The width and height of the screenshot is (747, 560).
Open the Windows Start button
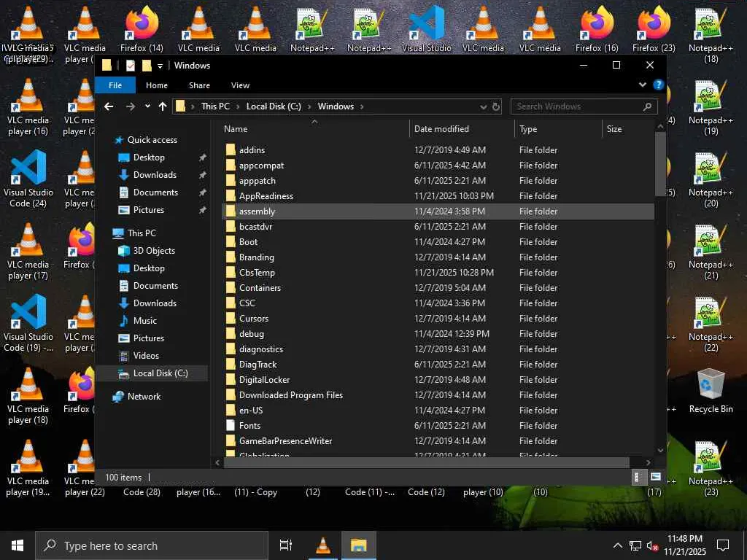pos(18,545)
